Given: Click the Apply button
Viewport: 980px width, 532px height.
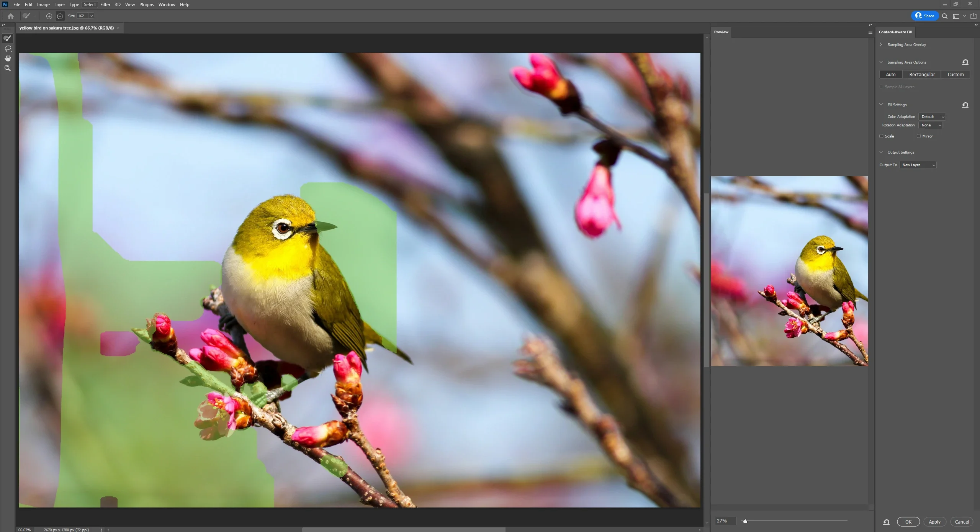Looking at the screenshot, I should (934, 522).
